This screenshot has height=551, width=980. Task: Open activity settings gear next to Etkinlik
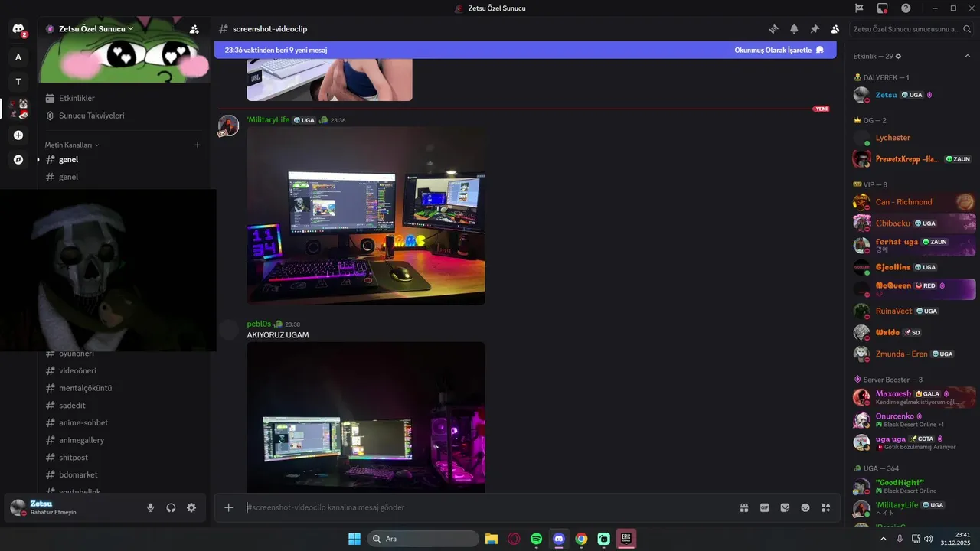coord(898,57)
